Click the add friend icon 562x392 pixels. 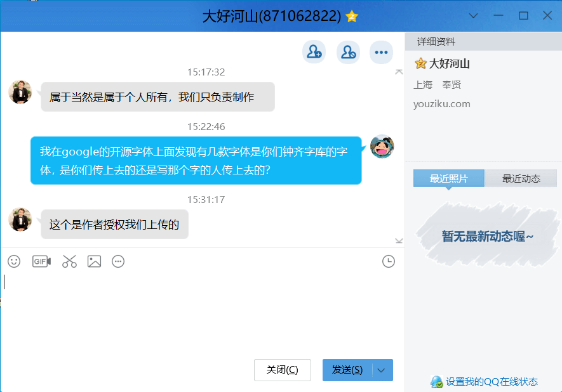[x=314, y=52]
